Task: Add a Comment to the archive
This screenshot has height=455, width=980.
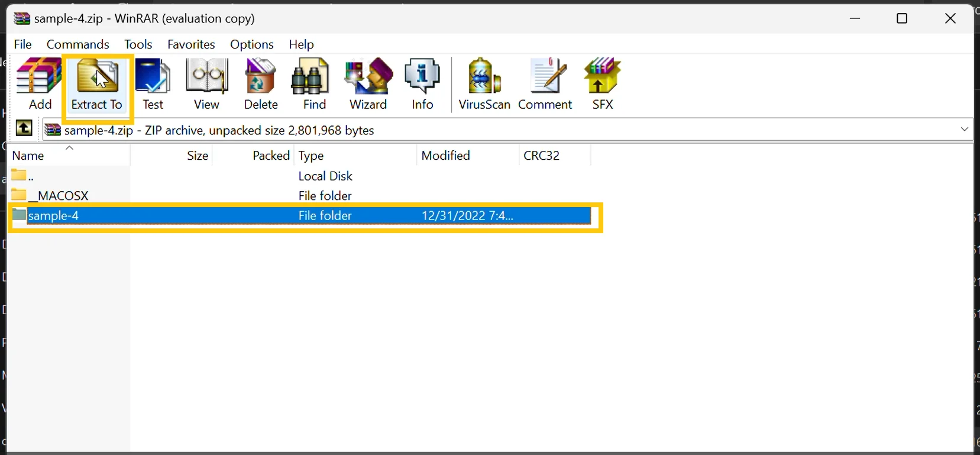Action: (x=545, y=84)
